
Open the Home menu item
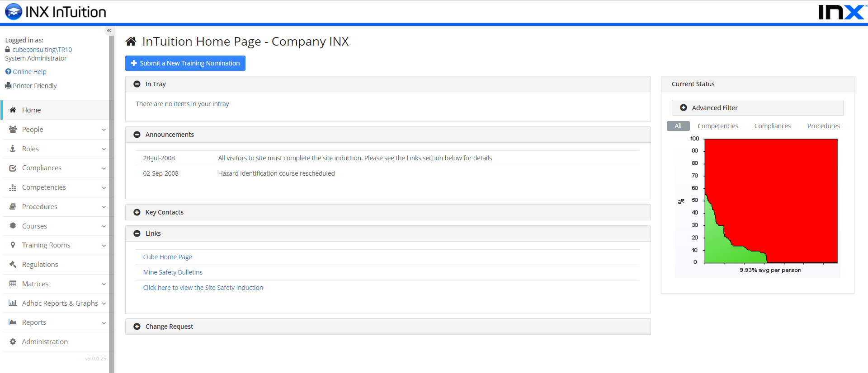pyautogui.click(x=55, y=110)
